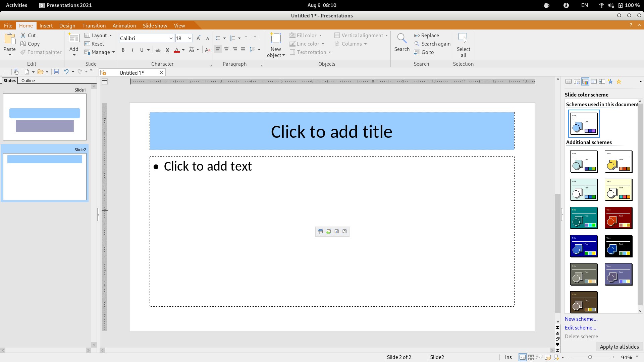Open the font color dropdown arrow
The width and height of the screenshot is (644, 362).
click(183, 50)
